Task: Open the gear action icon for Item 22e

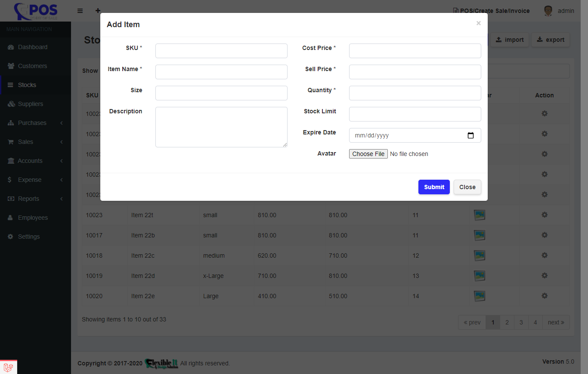Action: click(544, 296)
